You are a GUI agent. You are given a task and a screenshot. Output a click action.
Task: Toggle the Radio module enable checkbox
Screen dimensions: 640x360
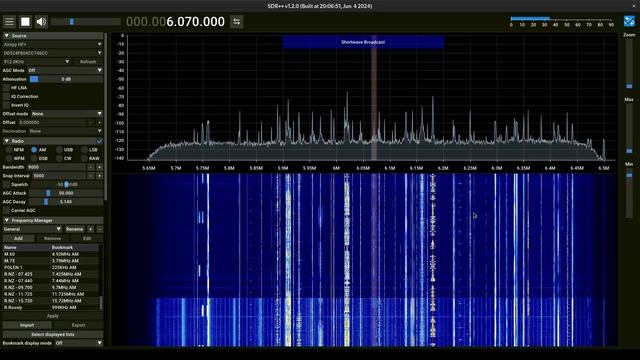(99, 141)
